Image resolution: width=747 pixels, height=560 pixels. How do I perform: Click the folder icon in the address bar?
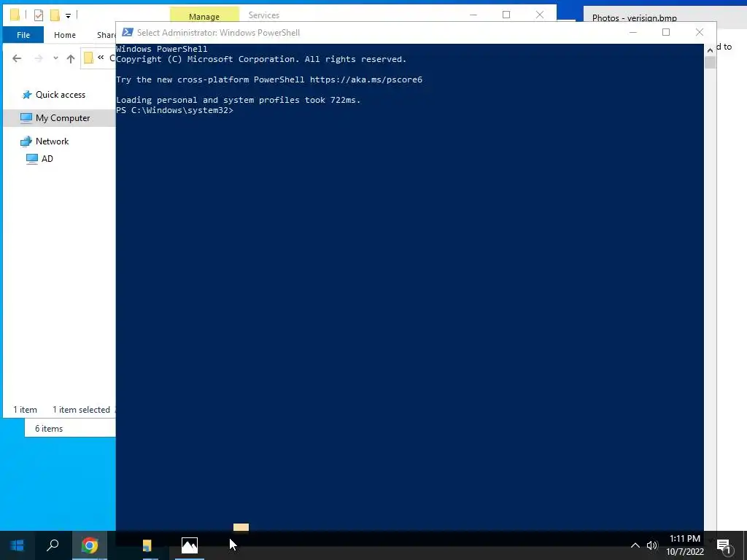pos(88,58)
